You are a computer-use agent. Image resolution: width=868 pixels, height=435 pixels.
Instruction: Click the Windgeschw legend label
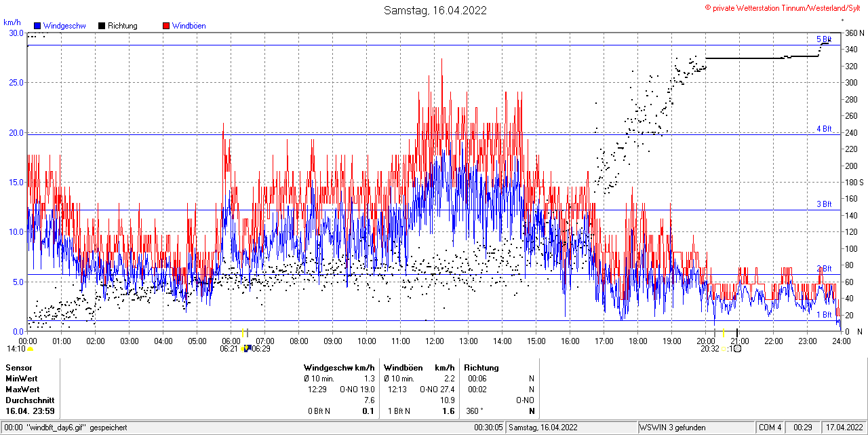click(x=65, y=26)
